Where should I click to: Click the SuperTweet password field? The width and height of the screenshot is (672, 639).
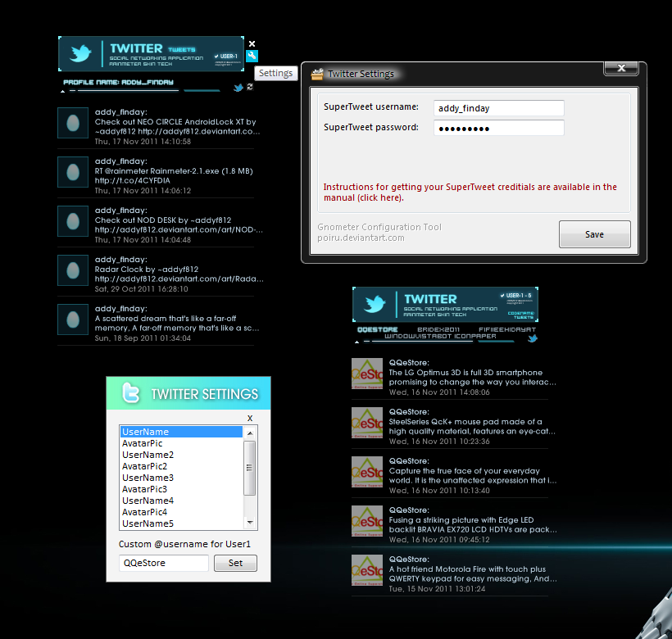click(x=499, y=128)
